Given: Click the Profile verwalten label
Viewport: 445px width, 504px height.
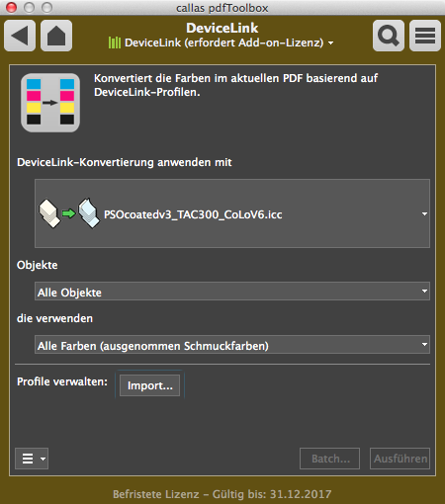Looking at the screenshot, I should (x=62, y=381).
